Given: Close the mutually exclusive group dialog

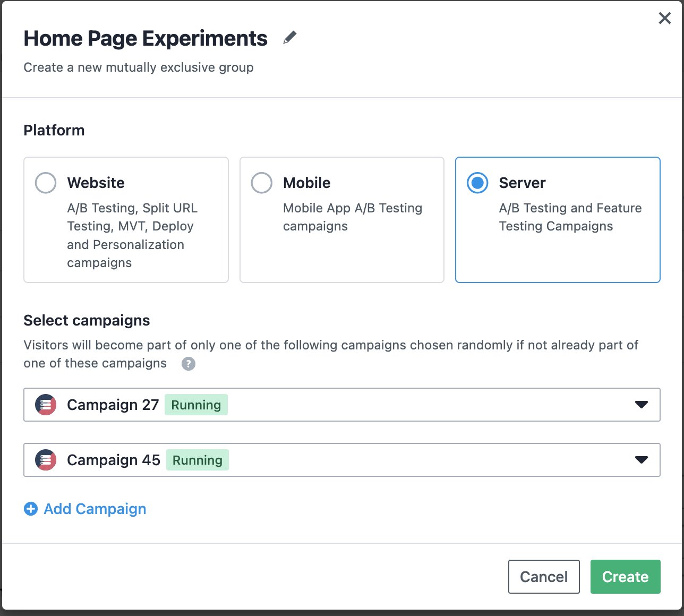Looking at the screenshot, I should tap(664, 18).
